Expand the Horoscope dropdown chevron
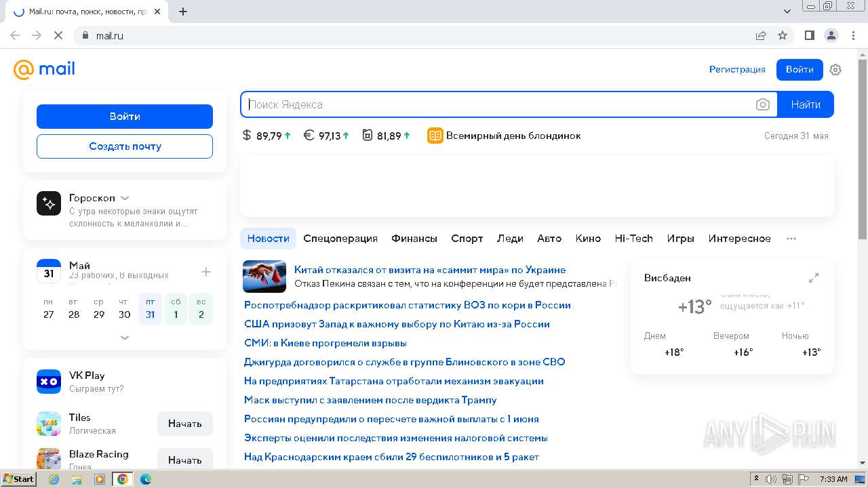 click(125, 198)
